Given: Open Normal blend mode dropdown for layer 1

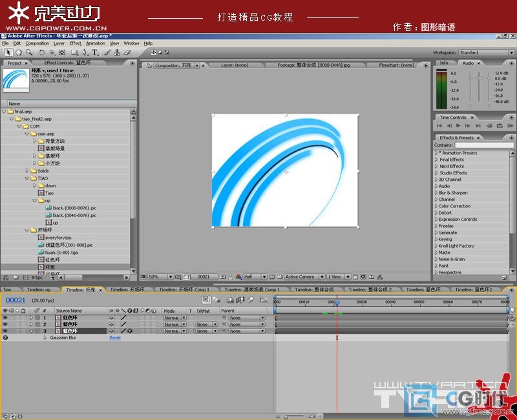Looking at the screenshot, I should 174,318.
